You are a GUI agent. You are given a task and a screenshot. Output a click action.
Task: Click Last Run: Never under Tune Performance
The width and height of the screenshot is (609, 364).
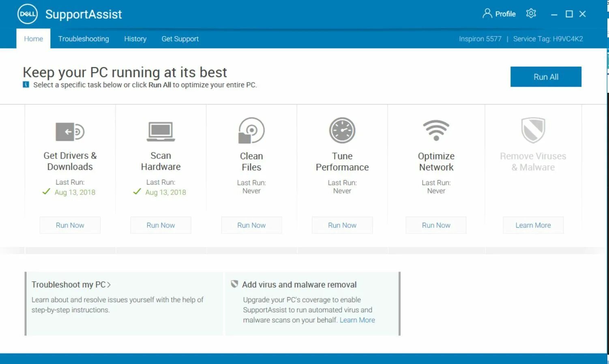(x=342, y=187)
